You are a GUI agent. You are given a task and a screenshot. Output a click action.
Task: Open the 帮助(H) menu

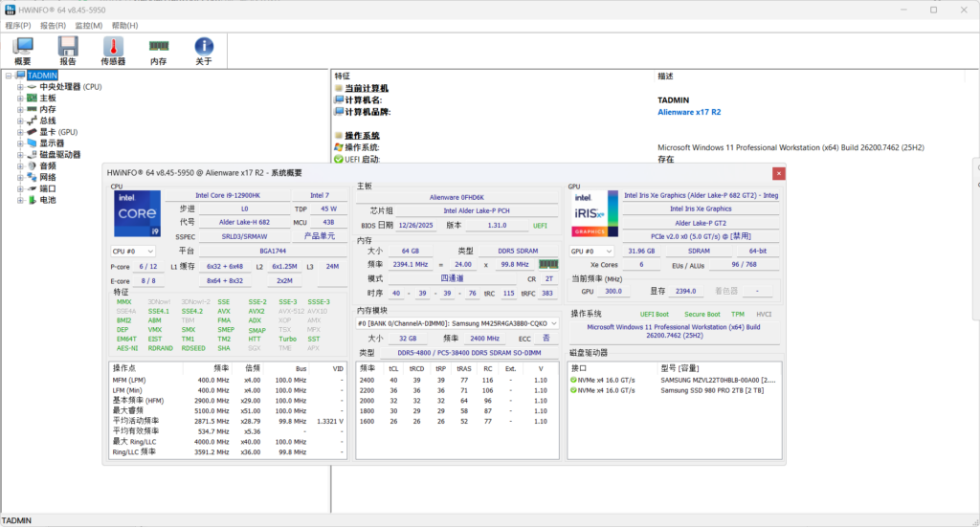coord(125,26)
